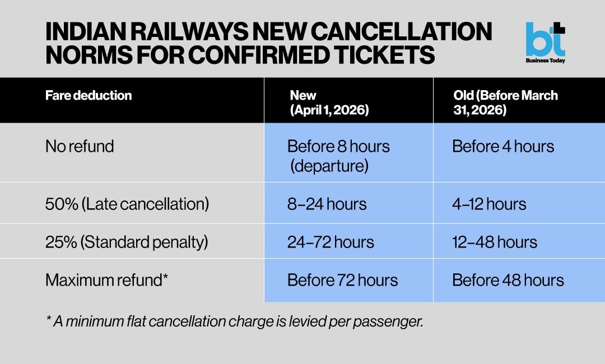Click the '8–24 hours' cell

point(327,204)
